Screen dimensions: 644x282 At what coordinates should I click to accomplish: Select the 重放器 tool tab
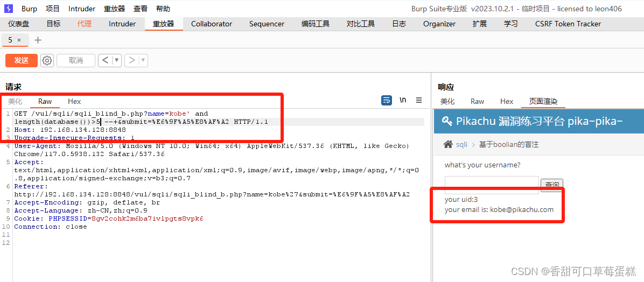[164, 24]
